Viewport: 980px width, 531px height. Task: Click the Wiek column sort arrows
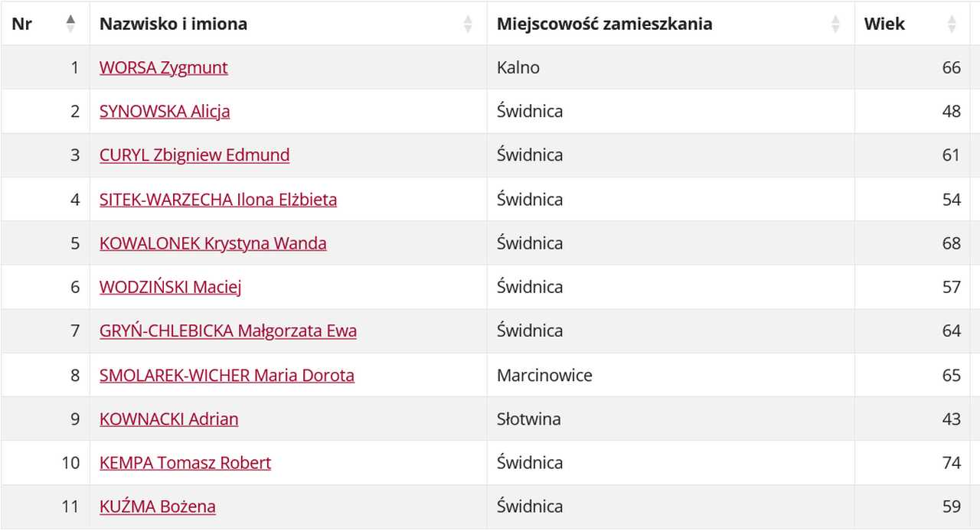(x=952, y=24)
